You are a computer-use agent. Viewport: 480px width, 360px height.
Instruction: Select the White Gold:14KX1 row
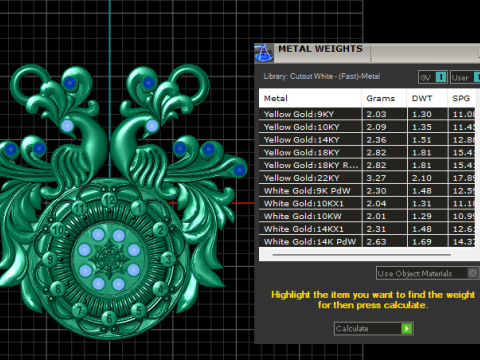367,229
